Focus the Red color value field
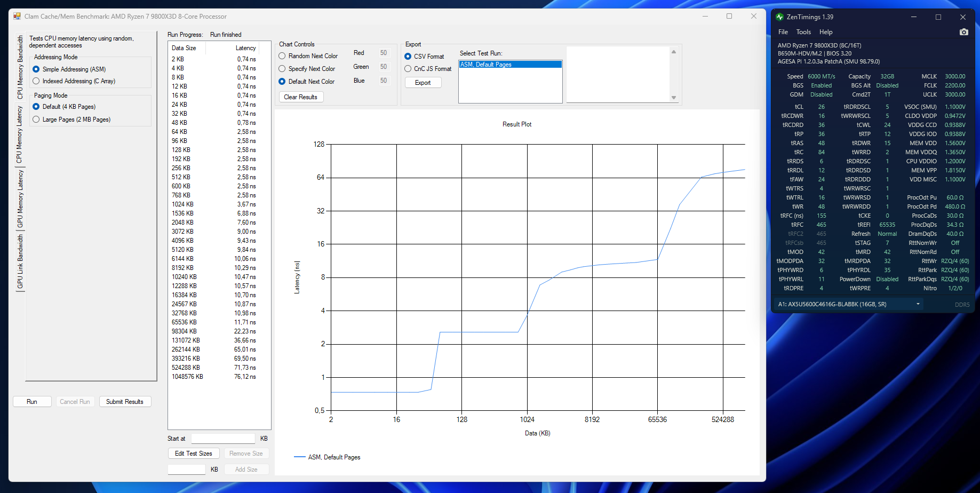The width and height of the screenshot is (980, 493). pyautogui.click(x=384, y=53)
